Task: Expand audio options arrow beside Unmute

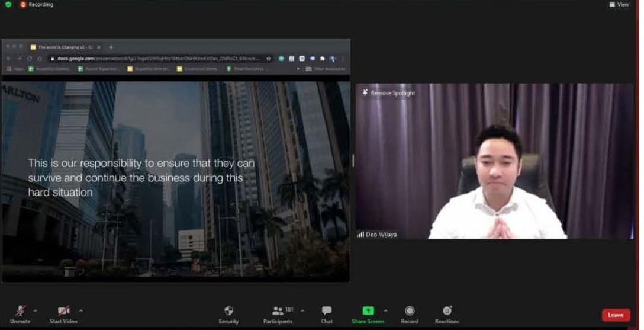Action: [35, 310]
